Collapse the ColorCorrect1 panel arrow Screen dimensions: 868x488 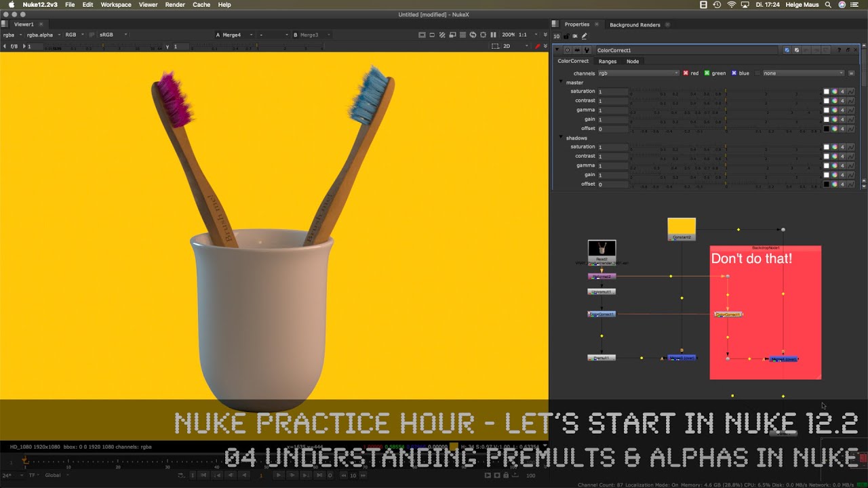point(557,50)
